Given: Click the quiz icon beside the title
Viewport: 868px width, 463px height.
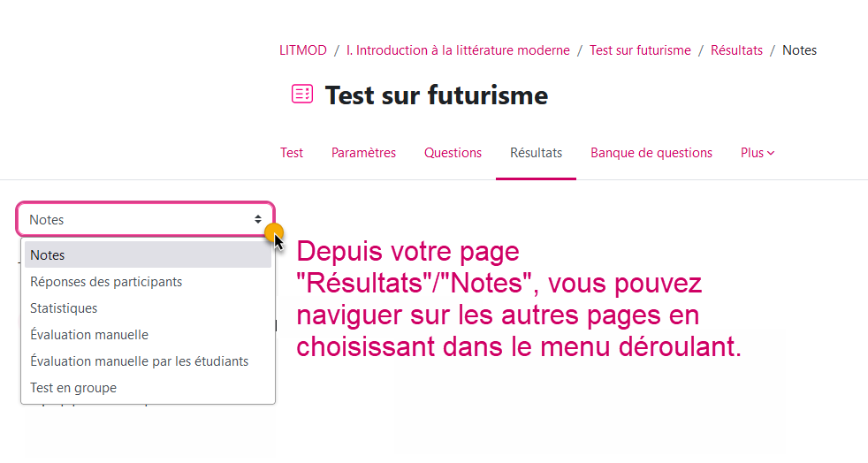Looking at the screenshot, I should click(302, 94).
